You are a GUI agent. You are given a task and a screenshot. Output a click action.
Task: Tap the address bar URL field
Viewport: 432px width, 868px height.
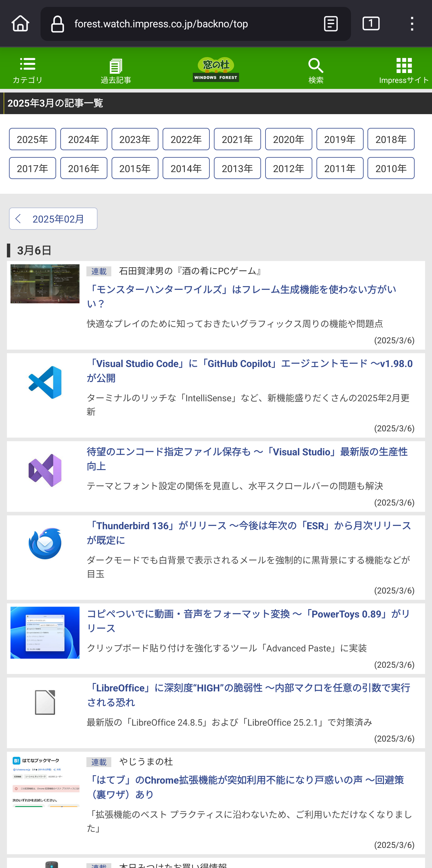(195, 24)
